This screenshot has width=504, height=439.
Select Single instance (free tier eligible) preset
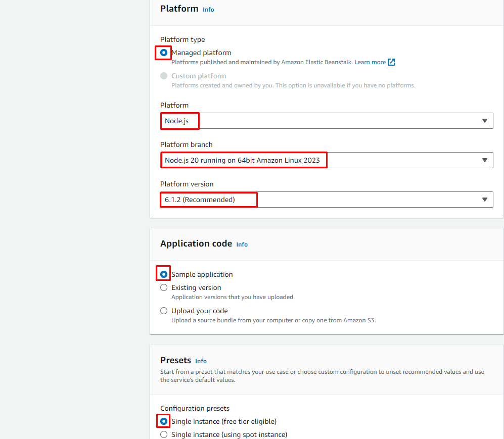pyautogui.click(x=164, y=421)
